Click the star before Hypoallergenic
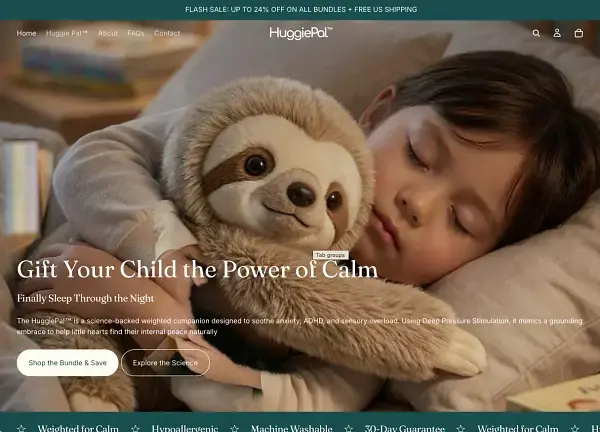Image resolution: width=600 pixels, height=432 pixels. pyautogui.click(x=135, y=429)
